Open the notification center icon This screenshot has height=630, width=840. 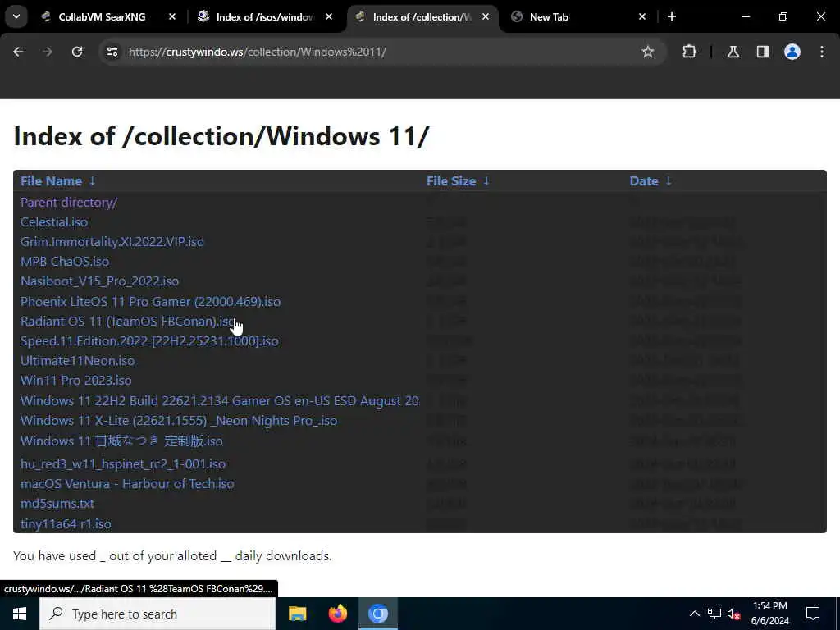[813, 614]
